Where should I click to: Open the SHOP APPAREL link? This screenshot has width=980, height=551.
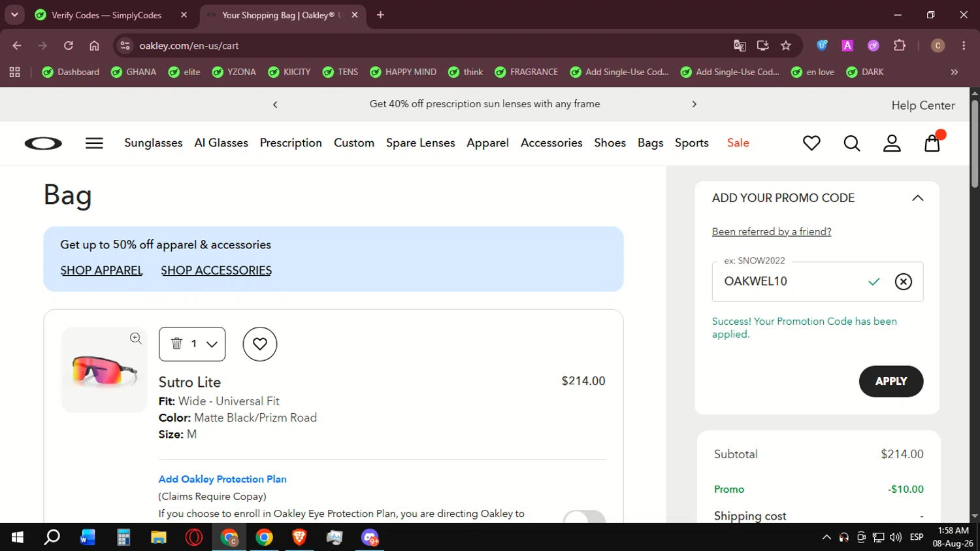coord(101,271)
